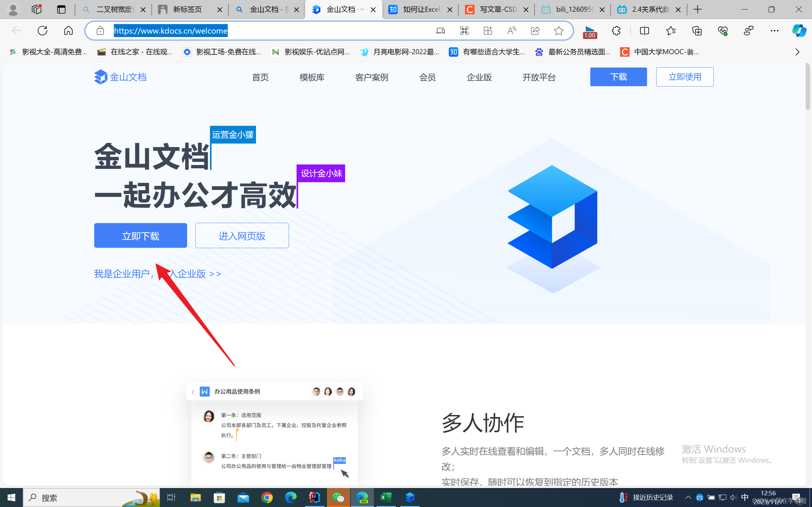This screenshot has width=812, height=507.
Task: Open the Extensions puzzle icon
Action: tap(616, 31)
